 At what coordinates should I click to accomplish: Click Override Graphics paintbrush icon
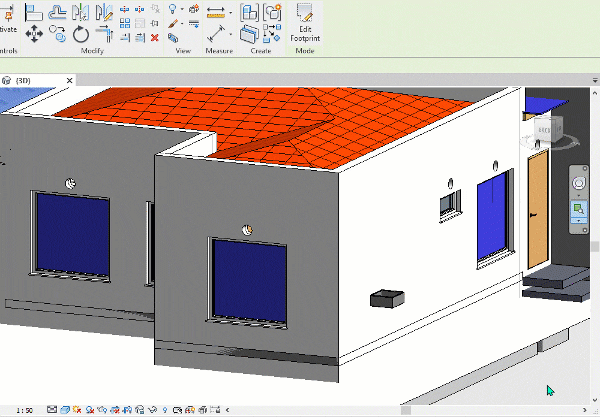pyautogui.click(x=173, y=24)
